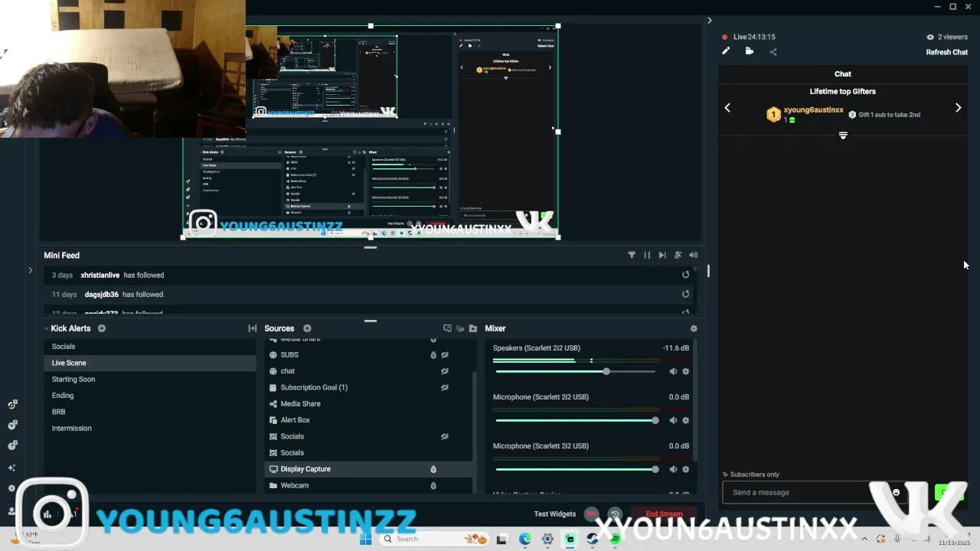The image size is (980, 551).
Task: Open the Mini Feed filter icon
Action: point(632,255)
